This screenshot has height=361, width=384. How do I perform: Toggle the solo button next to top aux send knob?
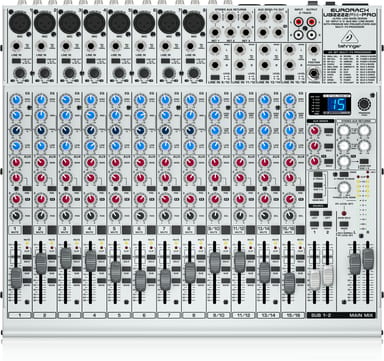(x=328, y=131)
